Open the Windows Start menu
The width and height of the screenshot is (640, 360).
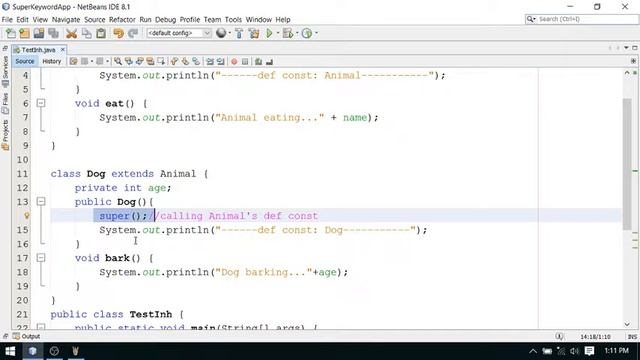[10, 351]
